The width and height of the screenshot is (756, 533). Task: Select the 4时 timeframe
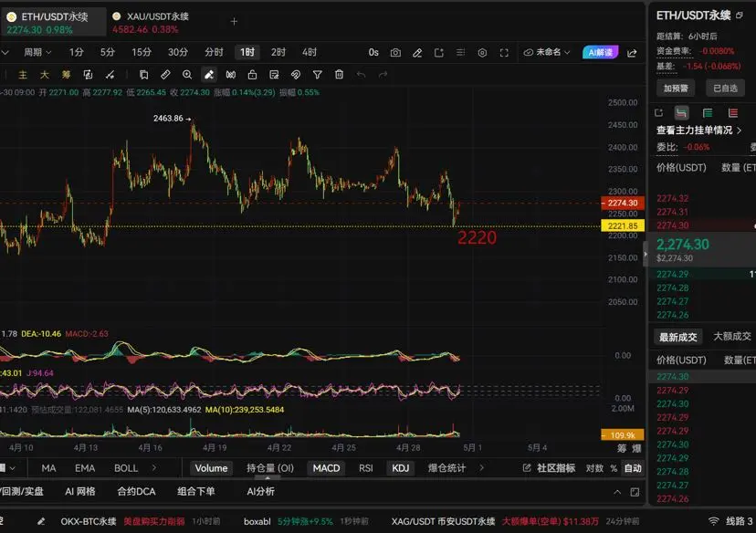coord(309,52)
